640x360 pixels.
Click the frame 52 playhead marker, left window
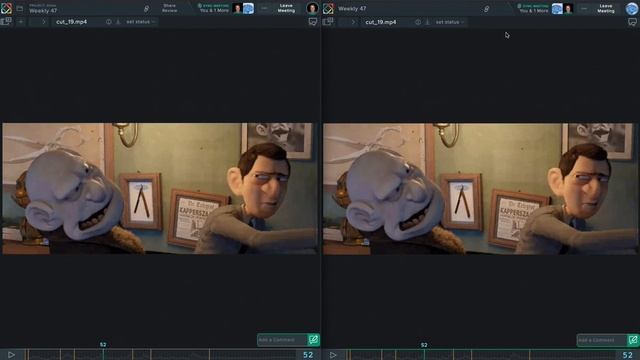pyautogui.click(x=103, y=345)
